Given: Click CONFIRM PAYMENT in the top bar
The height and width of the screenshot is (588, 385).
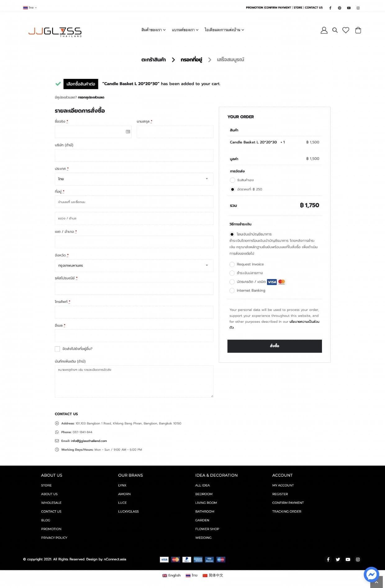Looking at the screenshot, I should click(x=278, y=7).
